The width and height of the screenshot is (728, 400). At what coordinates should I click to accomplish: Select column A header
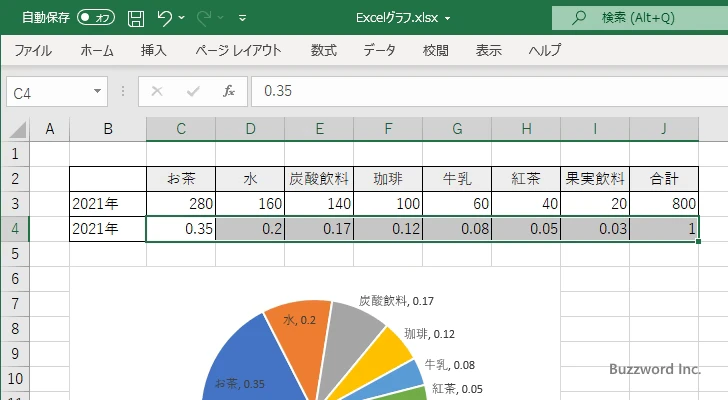pyautogui.click(x=50, y=129)
